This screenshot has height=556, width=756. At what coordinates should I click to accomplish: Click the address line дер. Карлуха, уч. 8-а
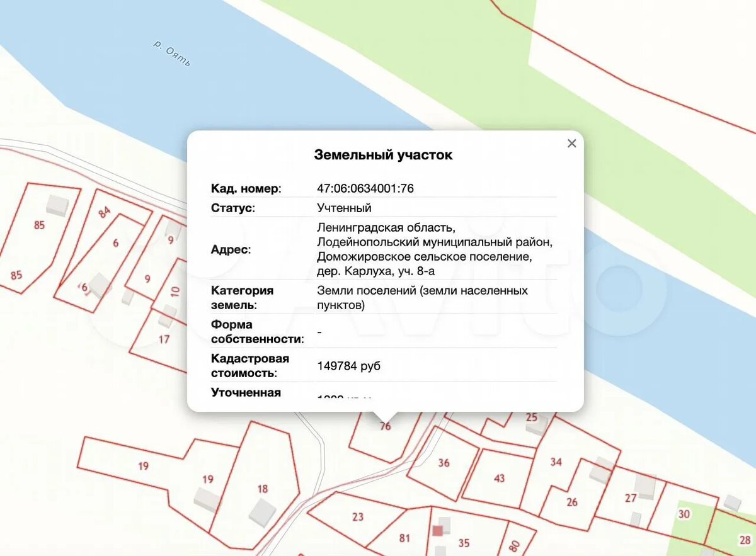[375, 271]
